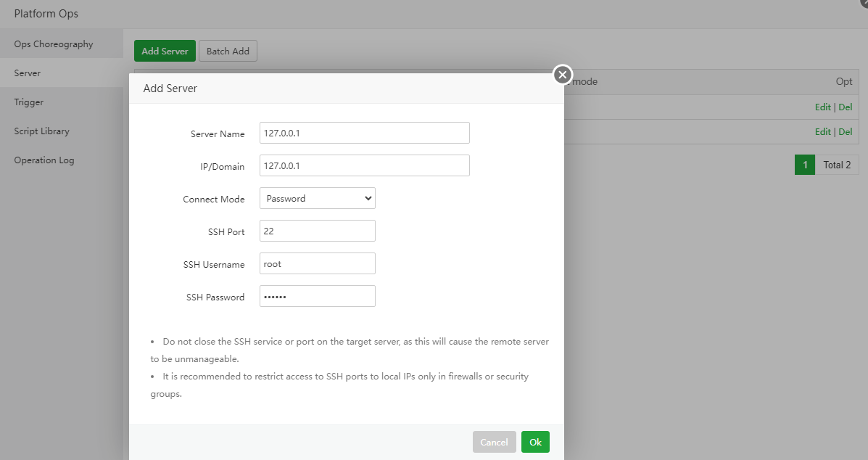Close the Add Server dialog
The width and height of the screenshot is (868, 460).
coord(562,75)
